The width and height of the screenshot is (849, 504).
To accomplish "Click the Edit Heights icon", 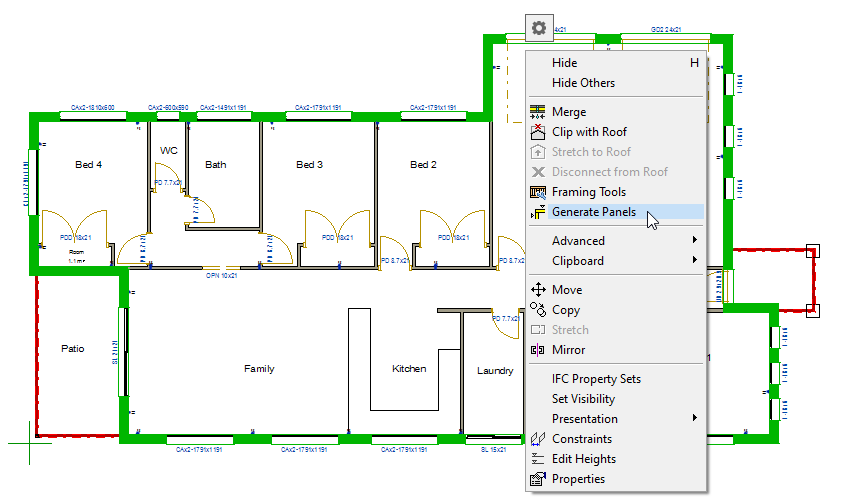I will [537, 459].
